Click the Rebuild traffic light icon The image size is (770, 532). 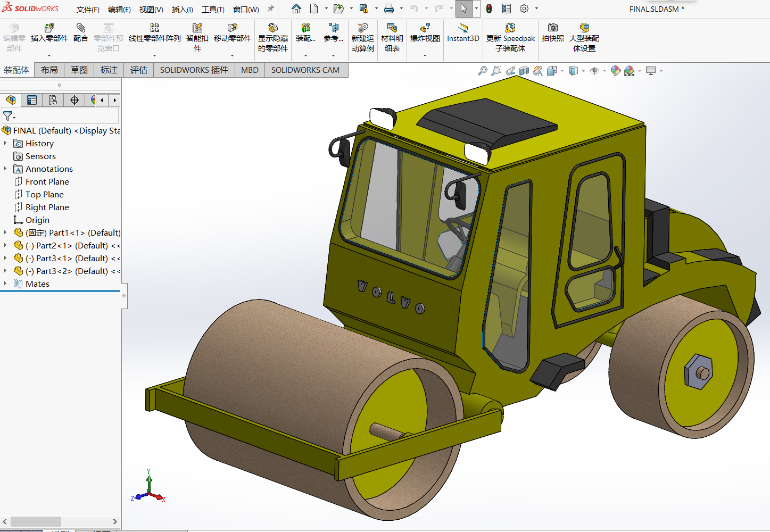click(x=489, y=9)
